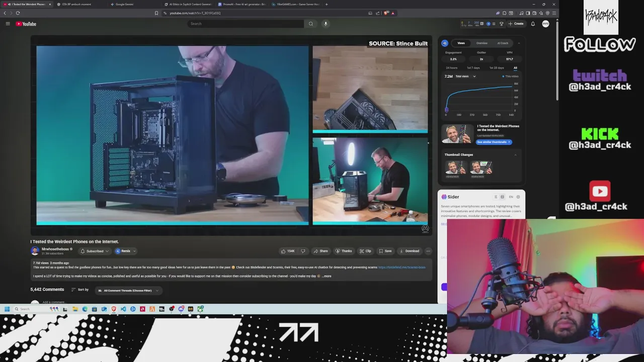Click the Thanks button
Viewport: 644px width, 362px height.
click(344, 251)
